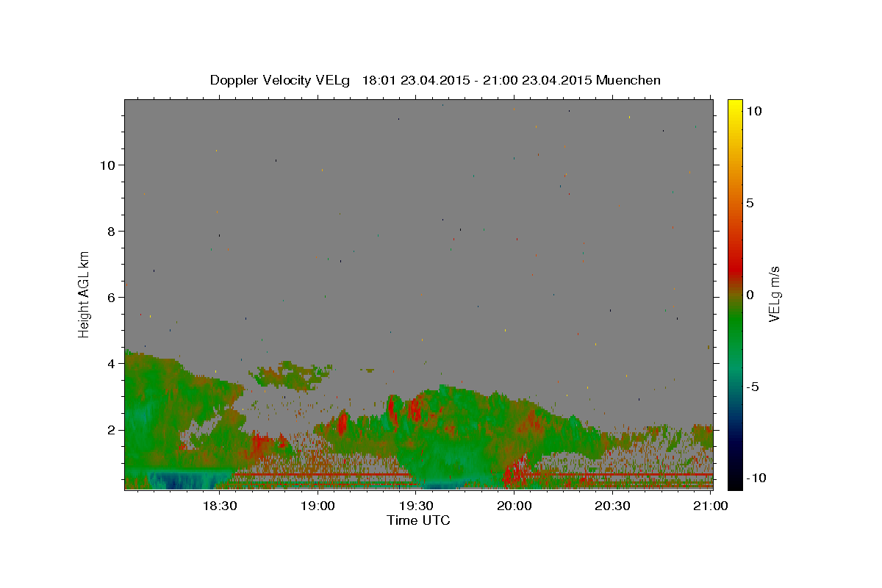
Task: Click the 'VELg m/s' colorbar label
Action: pyautogui.click(x=774, y=295)
